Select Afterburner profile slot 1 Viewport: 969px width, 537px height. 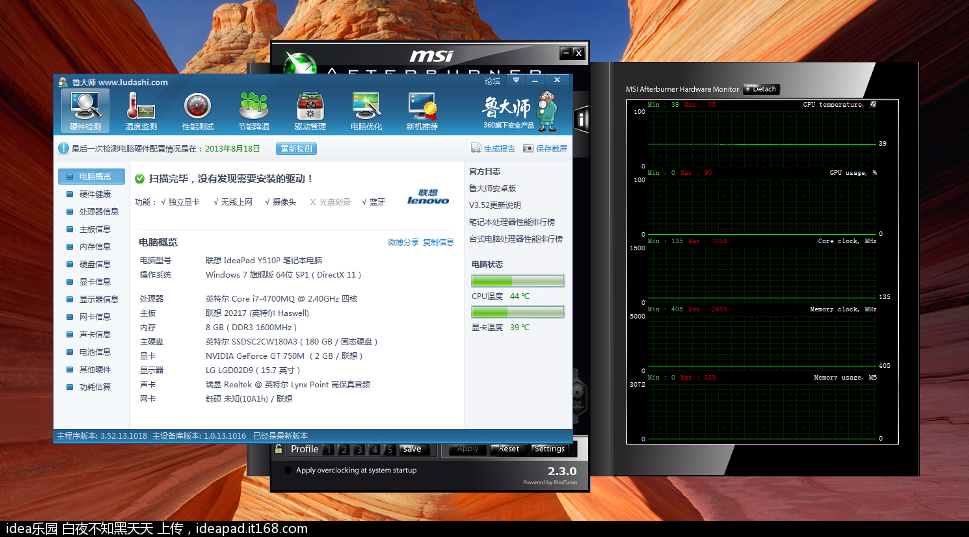click(329, 450)
